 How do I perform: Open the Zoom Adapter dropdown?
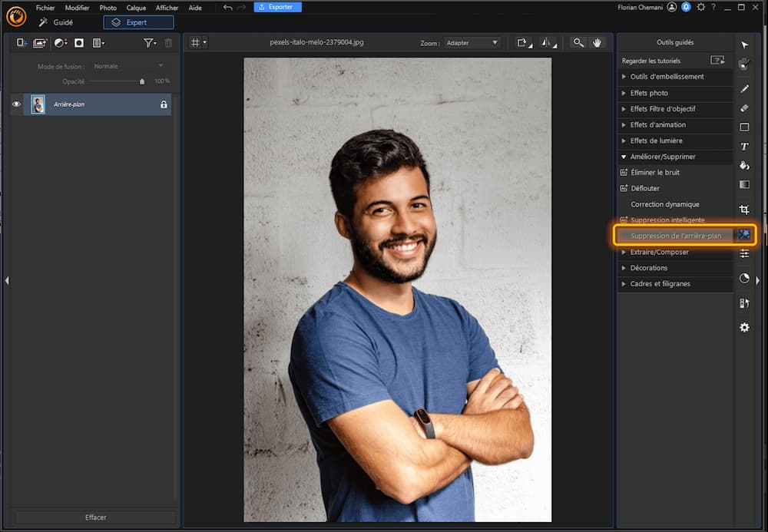(x=472, y=43)
